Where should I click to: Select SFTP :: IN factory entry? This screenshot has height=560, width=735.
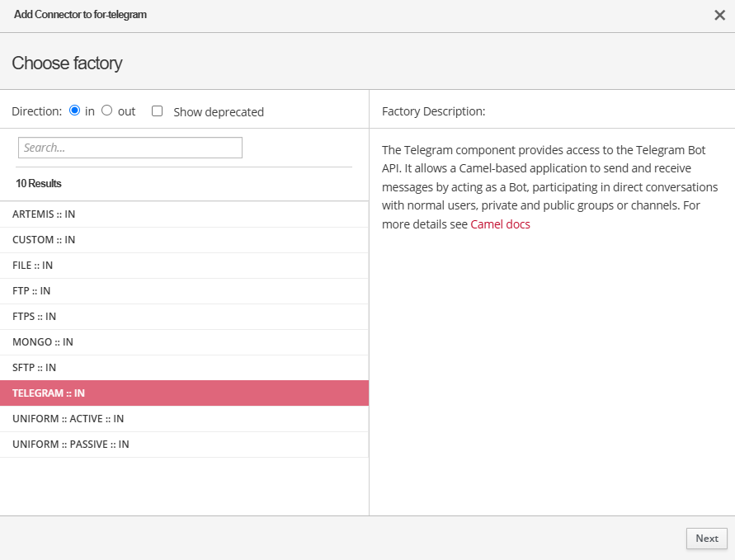pyautogui.click(x=34, y=368)
